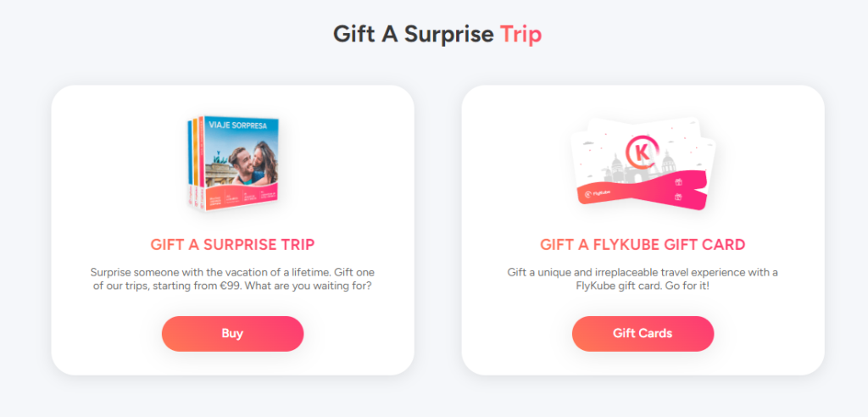Click the small FlyKube logo on card's pink band
Screen dimensions: 868x417
pos(598,194)
